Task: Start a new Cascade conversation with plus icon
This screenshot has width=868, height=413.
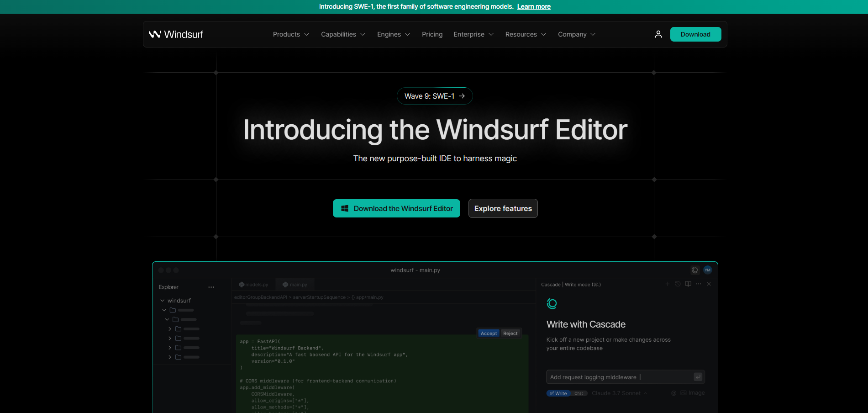Action: pyautogui.click(x=667, y=284)
